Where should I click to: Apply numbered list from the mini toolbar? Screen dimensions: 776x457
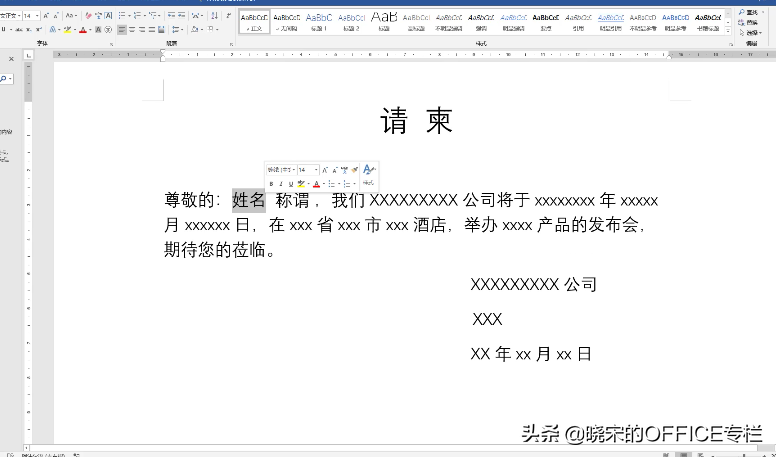point(346,184)
